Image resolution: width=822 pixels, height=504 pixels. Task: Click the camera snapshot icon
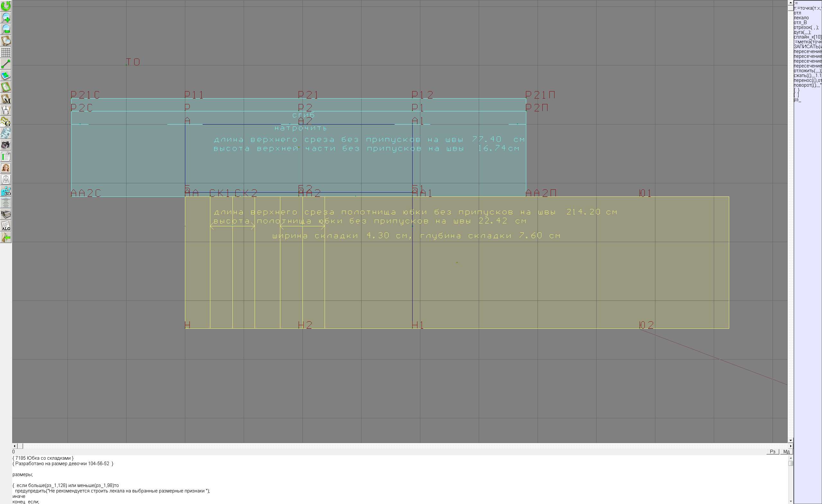point(6,145)
